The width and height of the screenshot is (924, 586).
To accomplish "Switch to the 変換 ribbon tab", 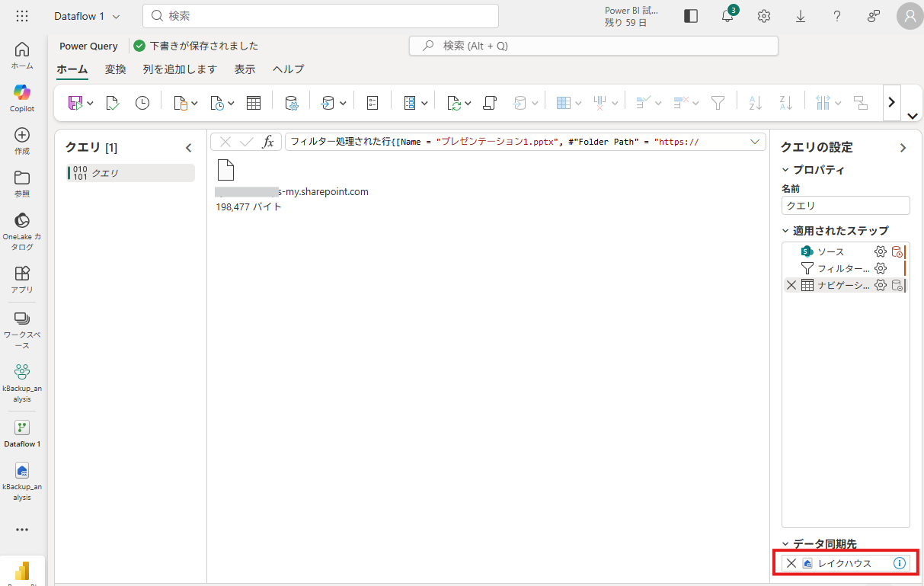I will (115, 69).
